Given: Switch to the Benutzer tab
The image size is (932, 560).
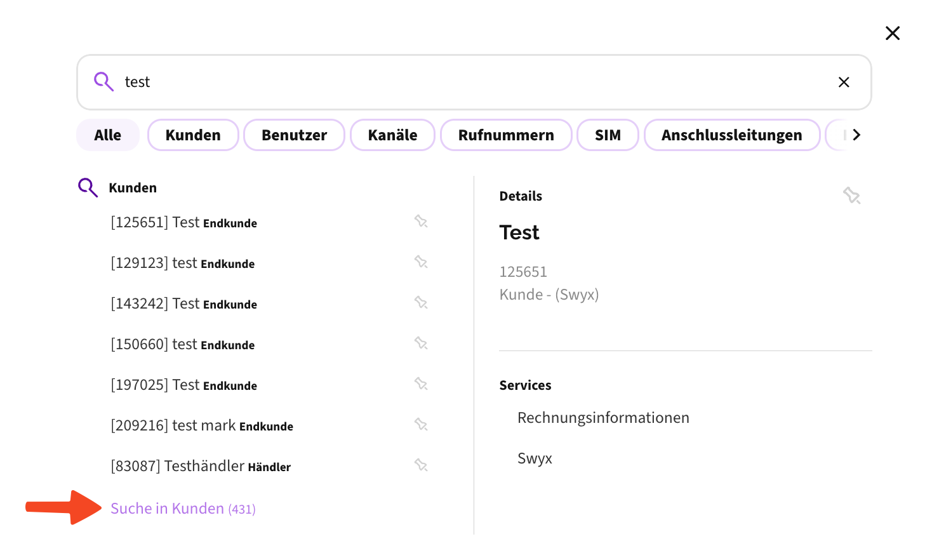Looking at the screenshot, I should click(294, 135).
